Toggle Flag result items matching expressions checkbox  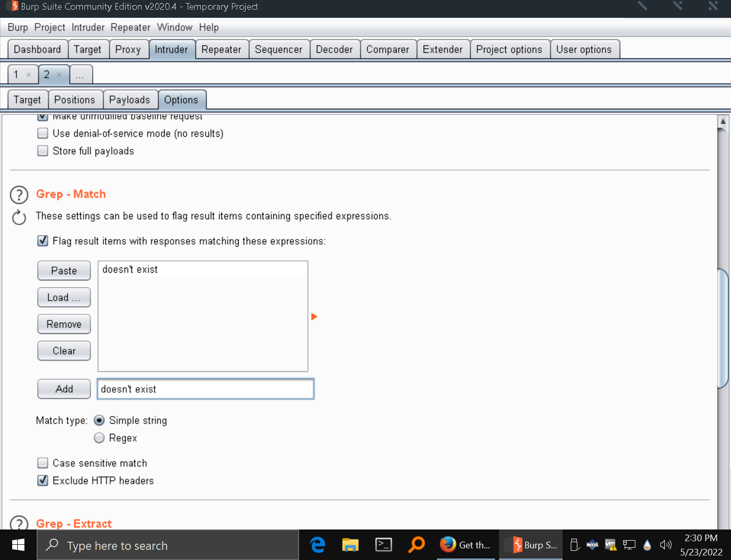pyautogui.click(x=43, y=241)
